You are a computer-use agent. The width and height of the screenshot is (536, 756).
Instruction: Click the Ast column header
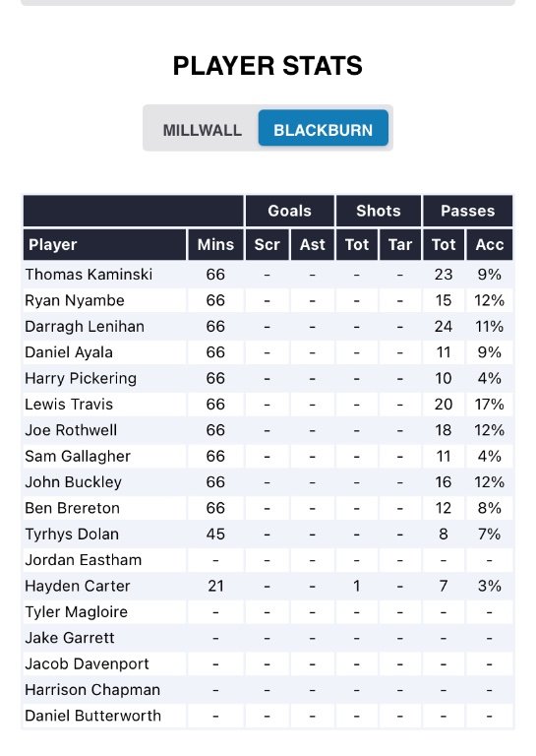pyautogui.click(x=313, y=244)
